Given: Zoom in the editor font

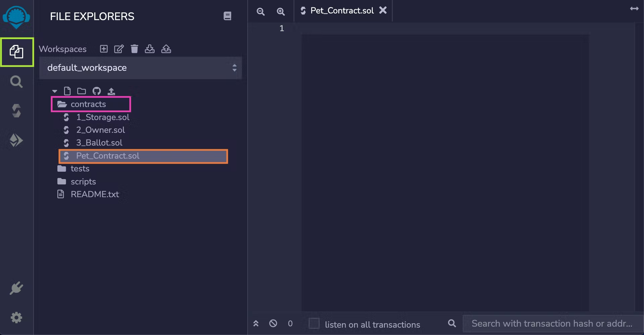Looking at the screenshot, I should [281, 12].
